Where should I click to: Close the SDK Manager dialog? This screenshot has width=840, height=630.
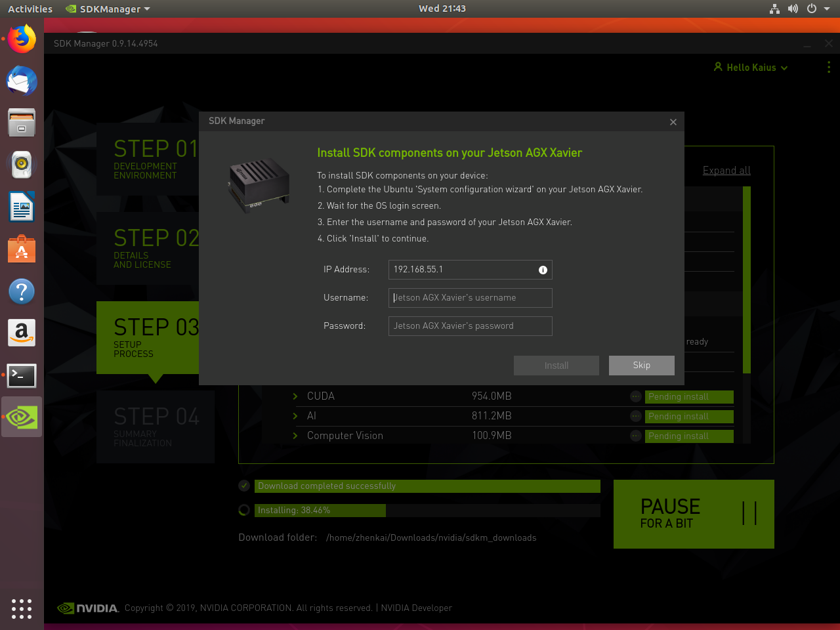tap(673, 122)
